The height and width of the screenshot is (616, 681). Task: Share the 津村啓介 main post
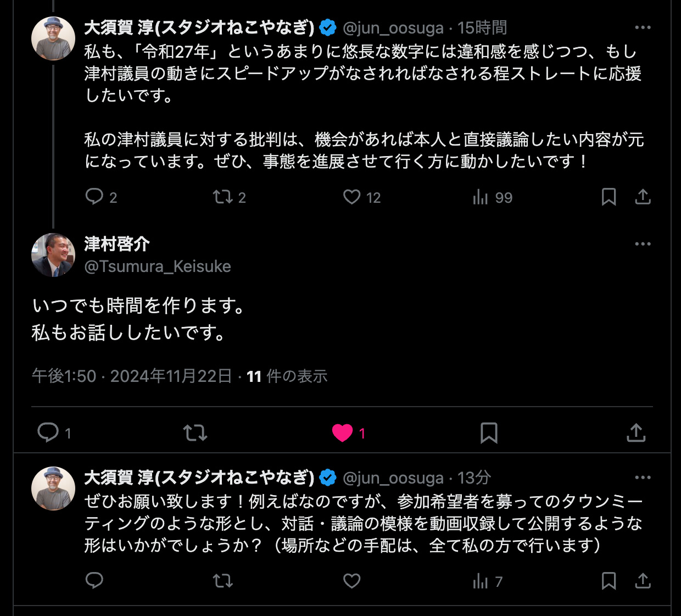pyautogui.click(x=636, y=433)
